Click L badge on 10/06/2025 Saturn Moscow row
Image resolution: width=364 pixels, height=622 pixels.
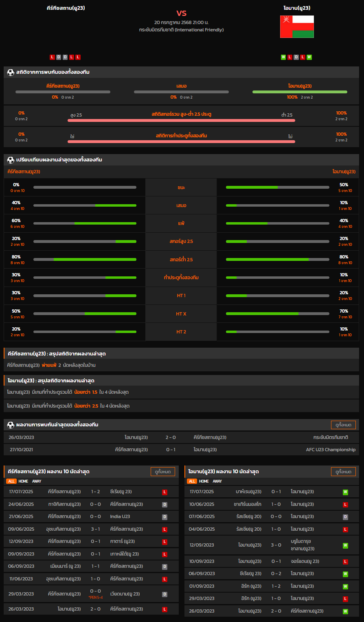pos(345,505)
